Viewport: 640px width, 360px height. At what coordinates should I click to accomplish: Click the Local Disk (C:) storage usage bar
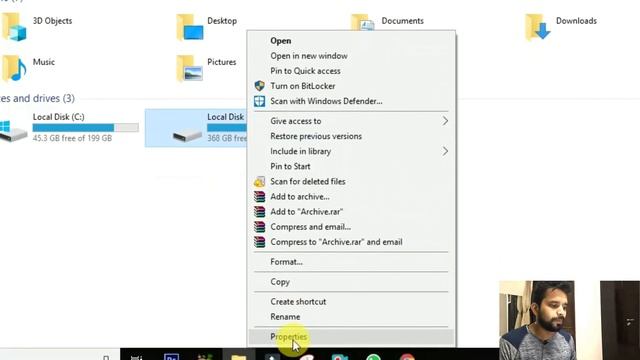point(85,128)
